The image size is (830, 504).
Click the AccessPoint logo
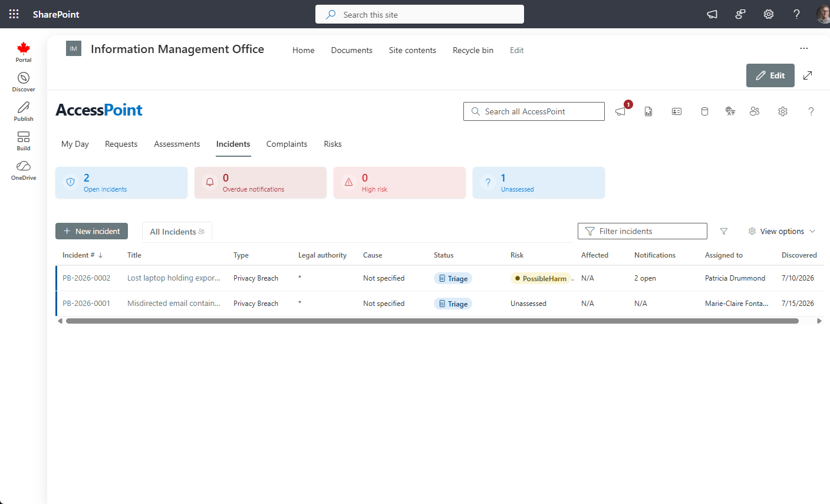(x=99, y=110)
